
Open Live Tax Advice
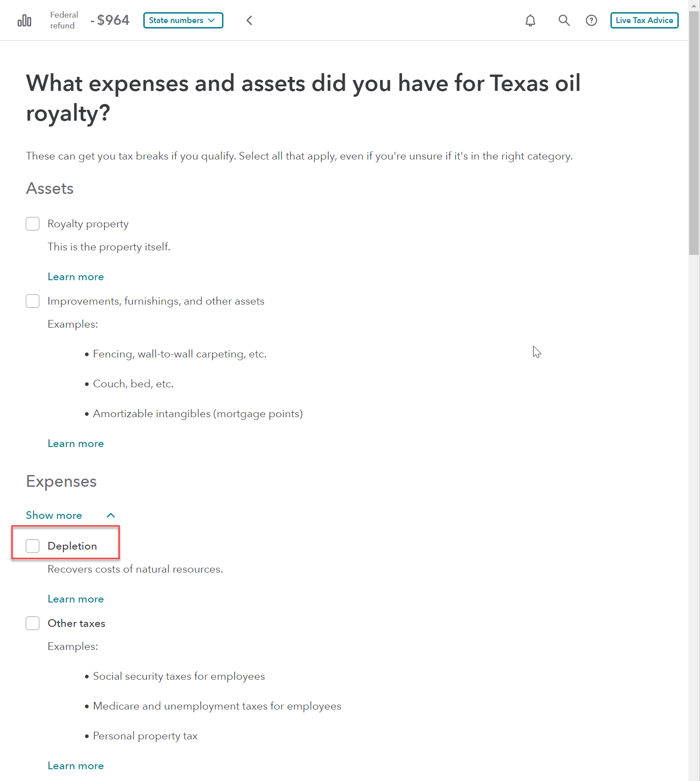[x=644, y=20]
